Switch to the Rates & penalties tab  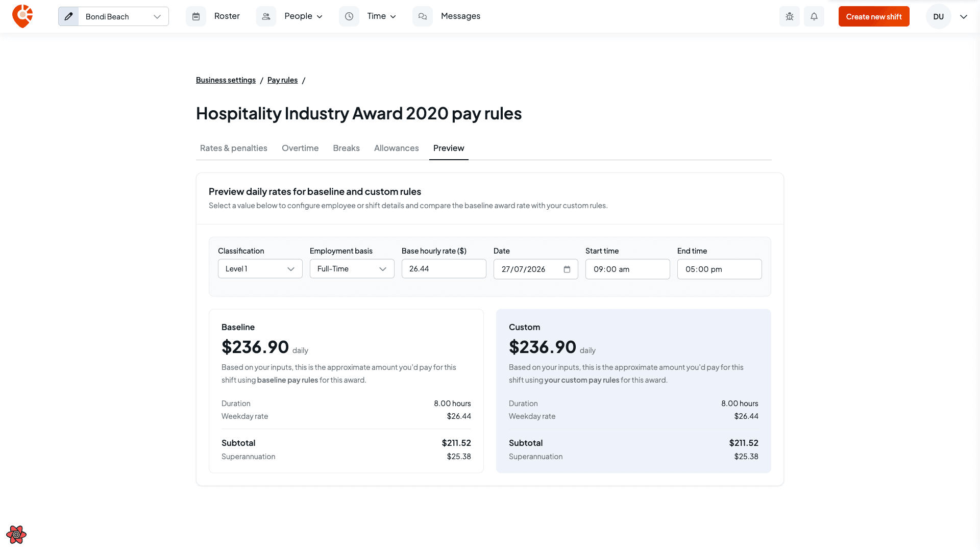tap(234, 148)
